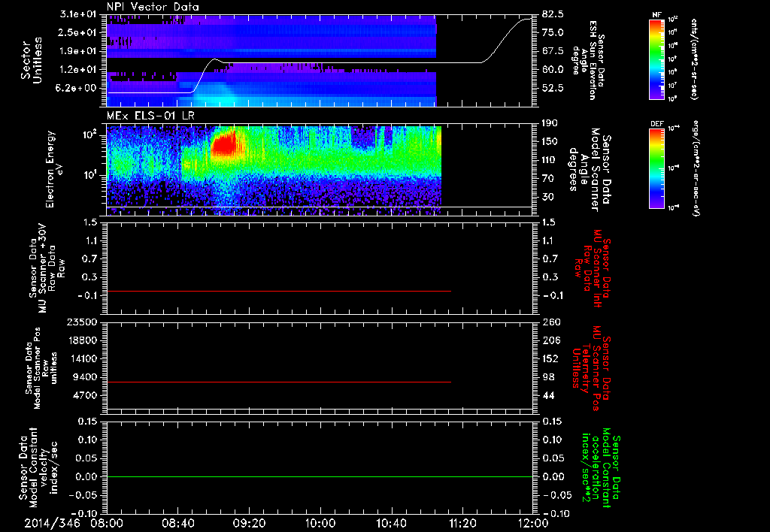Click the 10⁷ tick on the NF color bar
The width and height of the screenshot is (770, 532).
coord(673,86)
